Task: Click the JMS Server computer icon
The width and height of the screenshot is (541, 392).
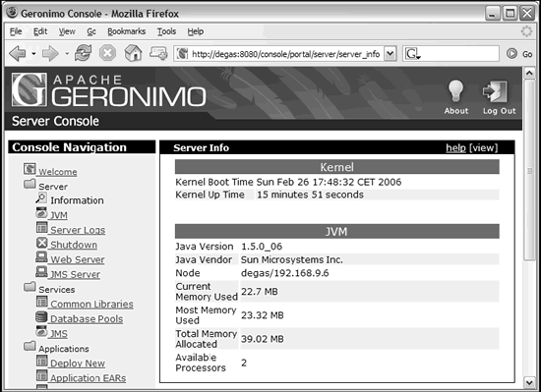Action: (41, 272)
